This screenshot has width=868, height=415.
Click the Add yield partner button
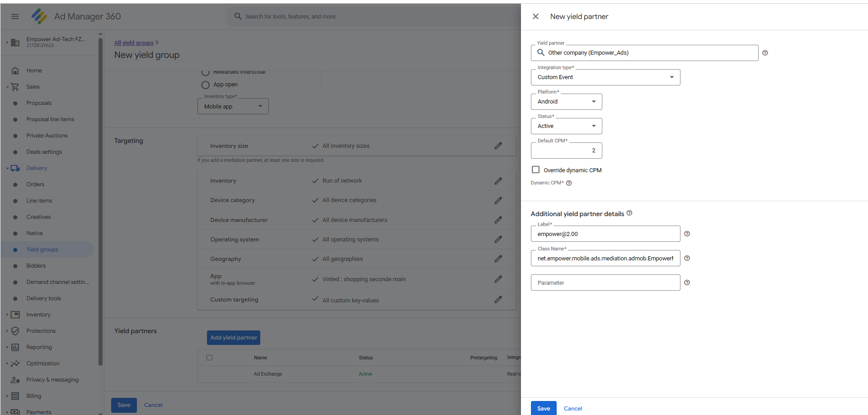(233, 337)
